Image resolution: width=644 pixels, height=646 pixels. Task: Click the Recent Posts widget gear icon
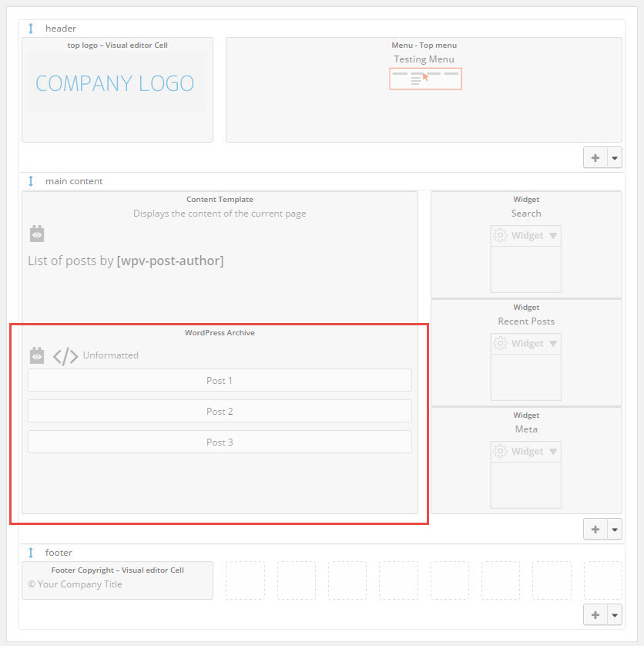pos(500,343)
